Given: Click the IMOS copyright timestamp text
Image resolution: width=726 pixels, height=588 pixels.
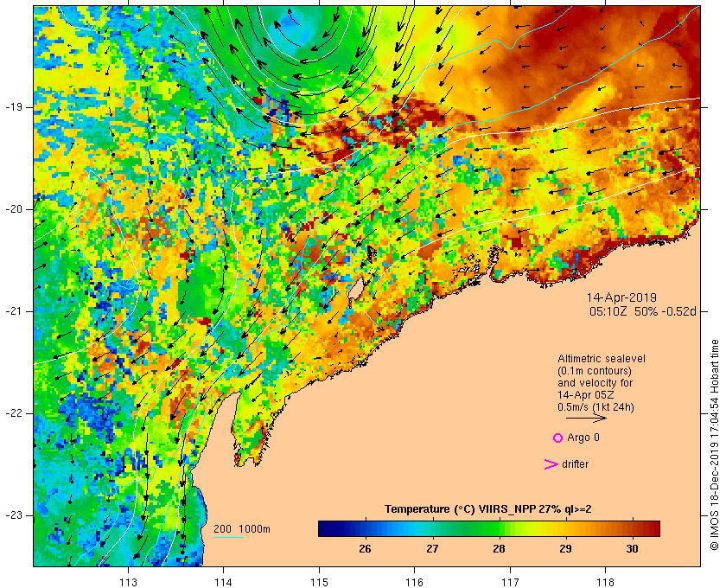Looking at the screenshot, I should 715,444.
